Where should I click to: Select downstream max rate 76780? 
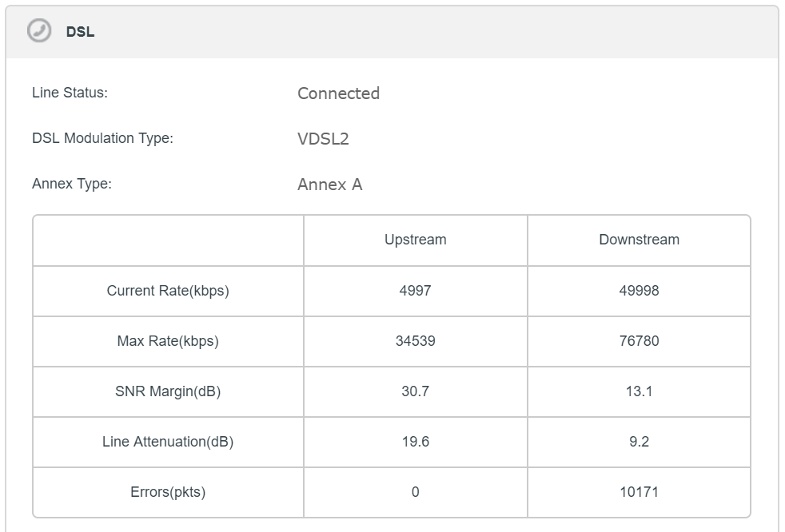[x=639, y=341]
